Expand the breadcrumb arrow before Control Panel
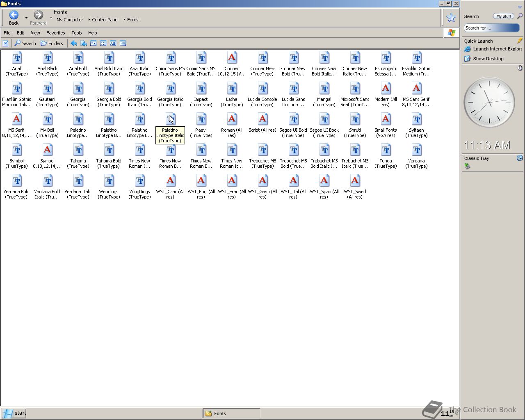This screenshot has height=420, width=525. 89,20
